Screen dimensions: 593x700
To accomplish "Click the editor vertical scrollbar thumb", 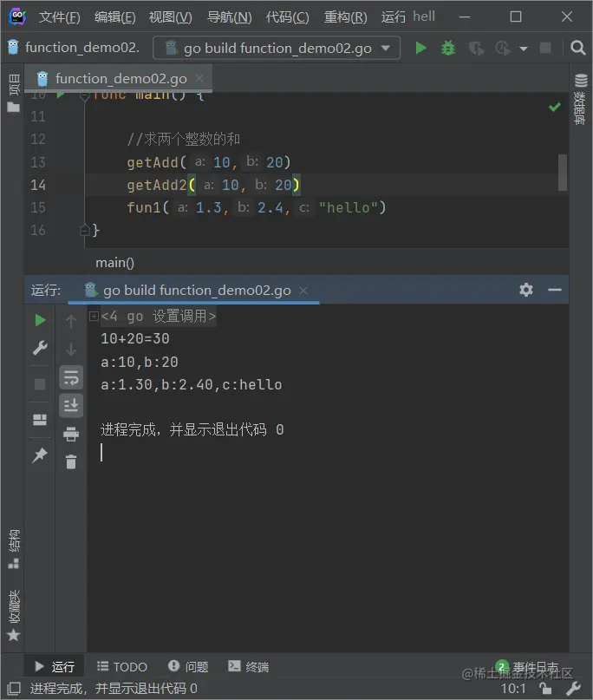I will click(562, 173).
